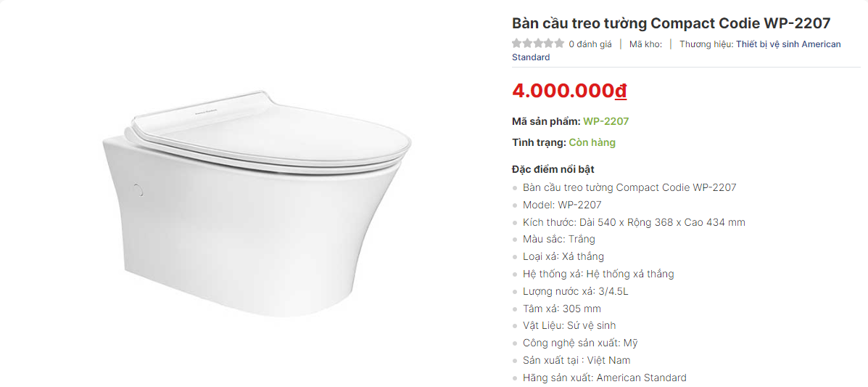Click the toilet product image

click(256, 204)
